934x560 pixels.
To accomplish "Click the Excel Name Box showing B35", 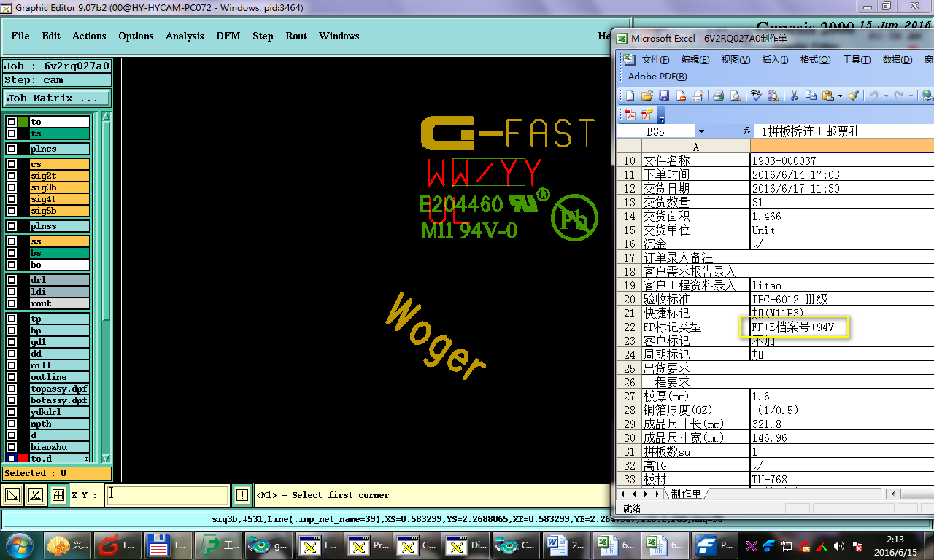I will (655, 132).
